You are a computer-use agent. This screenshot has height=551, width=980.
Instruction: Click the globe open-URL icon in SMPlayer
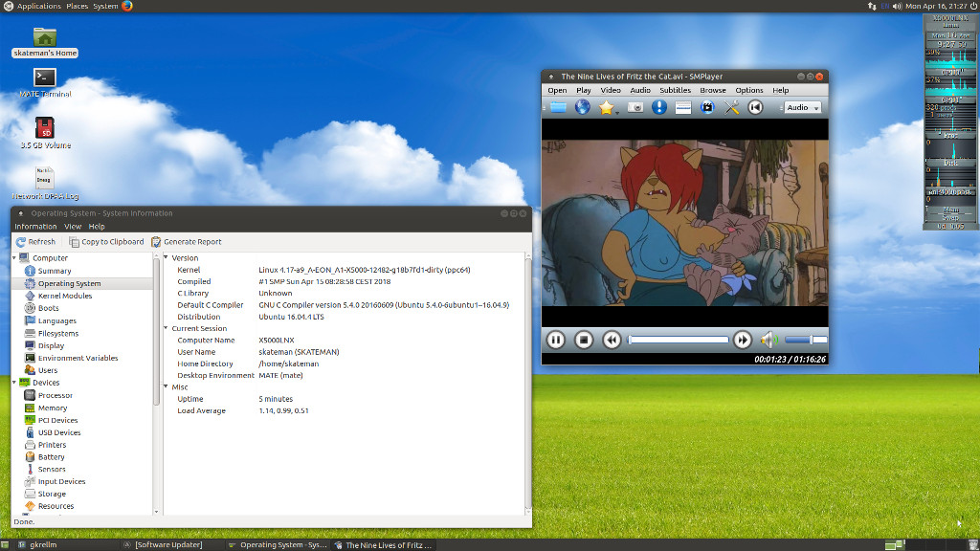coord(583,107)
